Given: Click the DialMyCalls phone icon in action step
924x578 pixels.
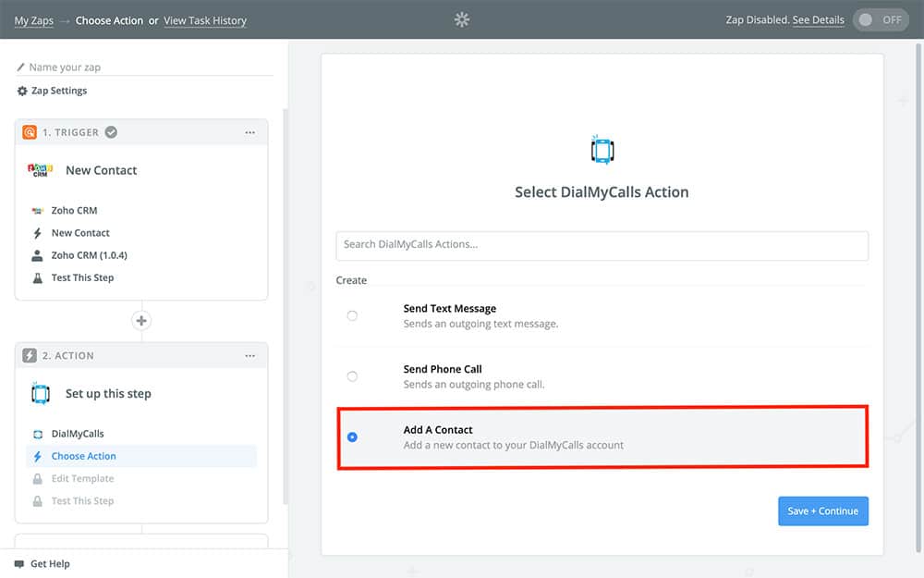Looking at the screenshot, I should coord(40,393).
